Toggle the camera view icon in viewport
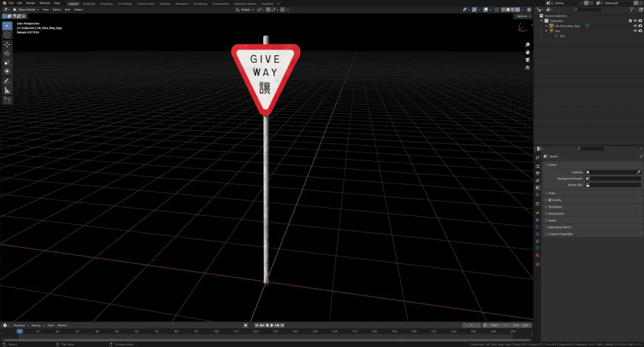Image resolution: width=644 pixels, height=347 pixels. (x=528, y=60)
